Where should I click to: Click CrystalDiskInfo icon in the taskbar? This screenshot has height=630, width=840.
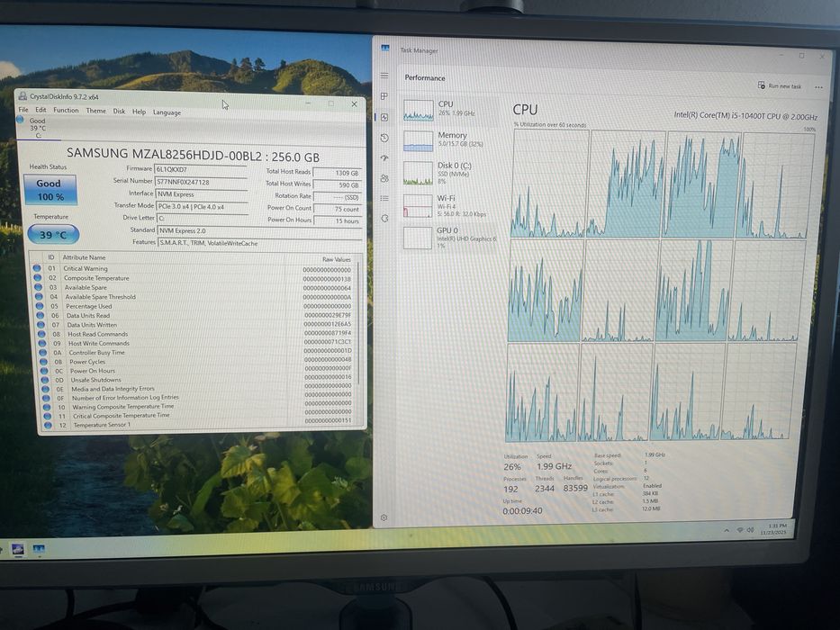pos(18,549)
